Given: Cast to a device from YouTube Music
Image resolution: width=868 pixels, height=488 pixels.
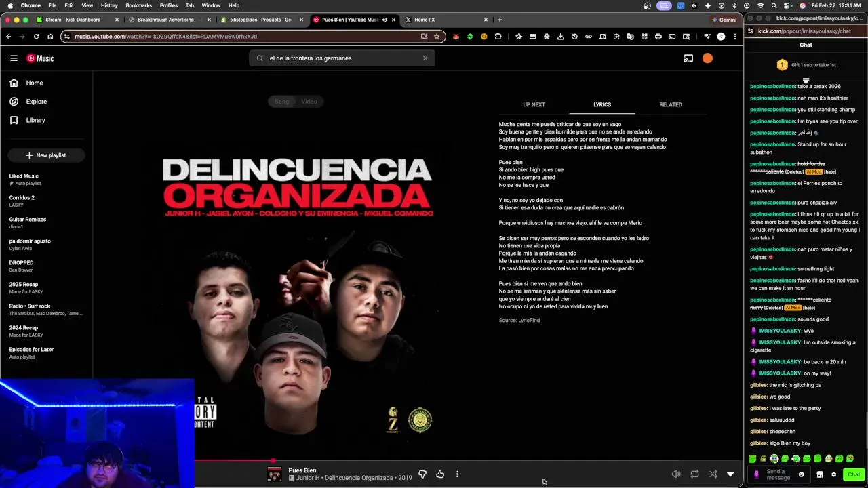Looking at the screenshot, I should coord(688,58).
